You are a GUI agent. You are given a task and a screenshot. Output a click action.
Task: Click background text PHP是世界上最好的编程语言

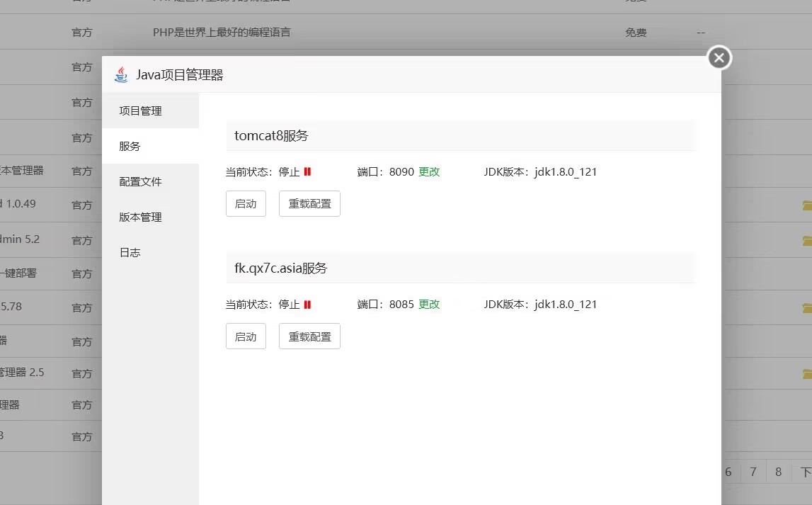click(222, 33)
